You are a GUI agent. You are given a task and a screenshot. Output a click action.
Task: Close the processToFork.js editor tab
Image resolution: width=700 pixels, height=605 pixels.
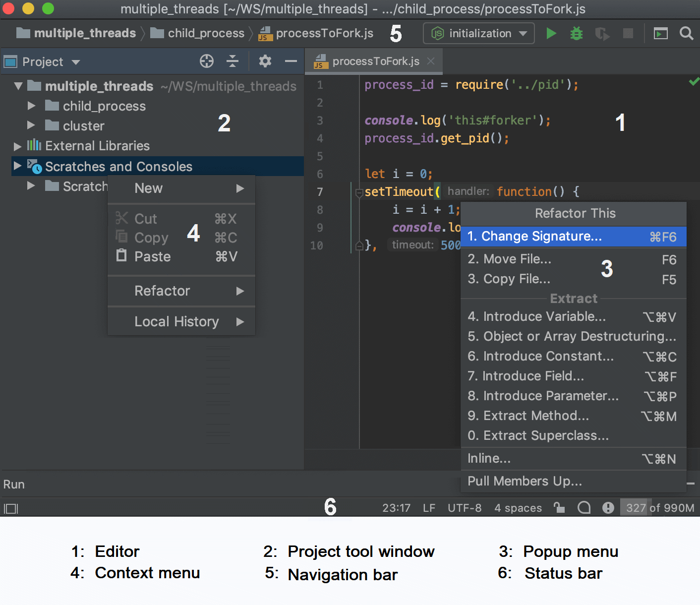(x=431, y=61)
